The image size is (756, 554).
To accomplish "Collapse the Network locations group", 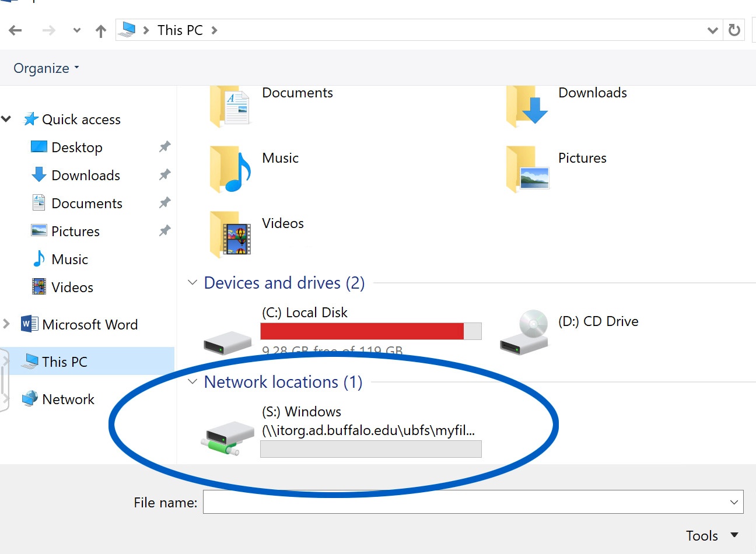I will pos(192,382).
